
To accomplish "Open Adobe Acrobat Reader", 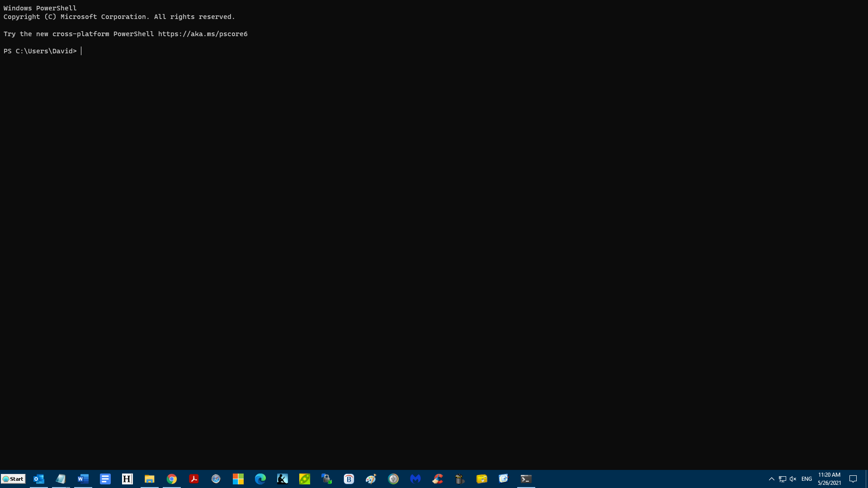I will [194, 479].
